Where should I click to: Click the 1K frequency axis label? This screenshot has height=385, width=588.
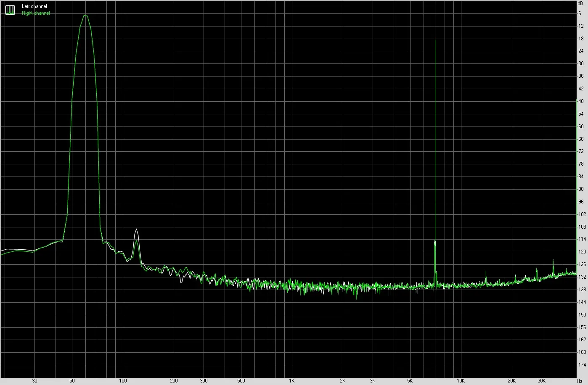coord(291,381)
